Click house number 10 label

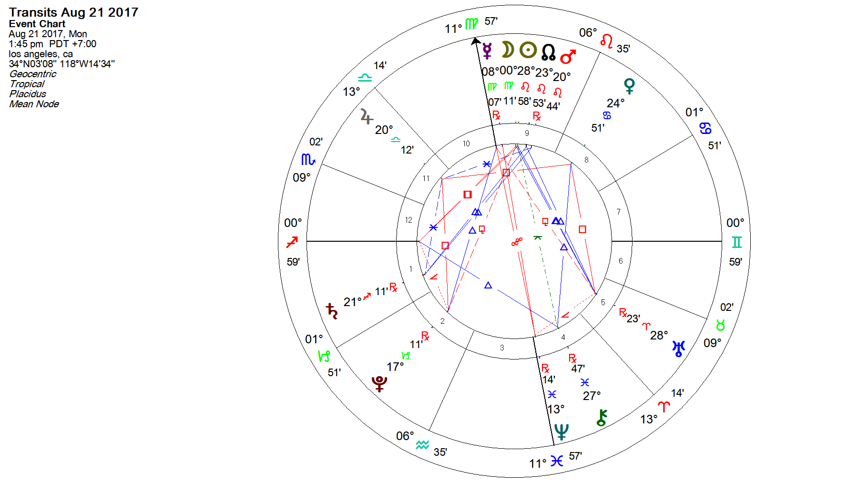coord(466,144)
